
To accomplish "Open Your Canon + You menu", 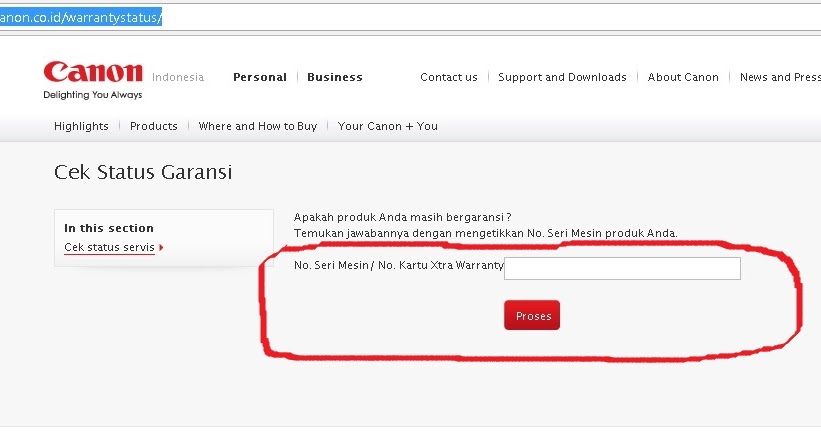I will [x=387, y=126].
